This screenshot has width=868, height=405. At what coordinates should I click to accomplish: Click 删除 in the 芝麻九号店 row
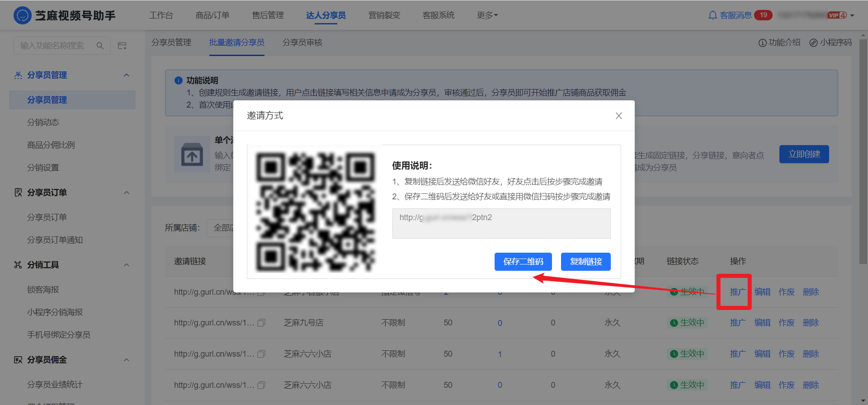[811, 323]
